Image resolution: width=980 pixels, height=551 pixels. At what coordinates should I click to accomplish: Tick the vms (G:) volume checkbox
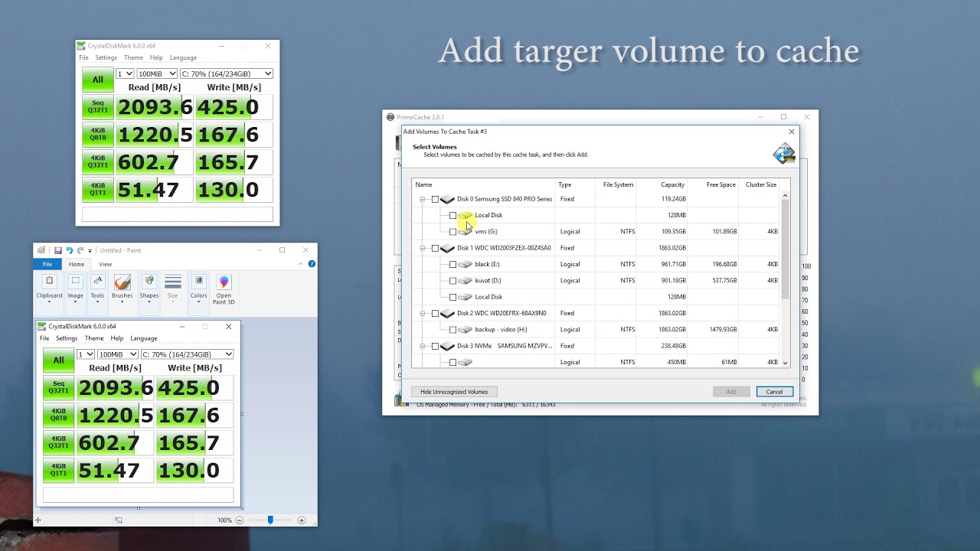tap(452, 232)
